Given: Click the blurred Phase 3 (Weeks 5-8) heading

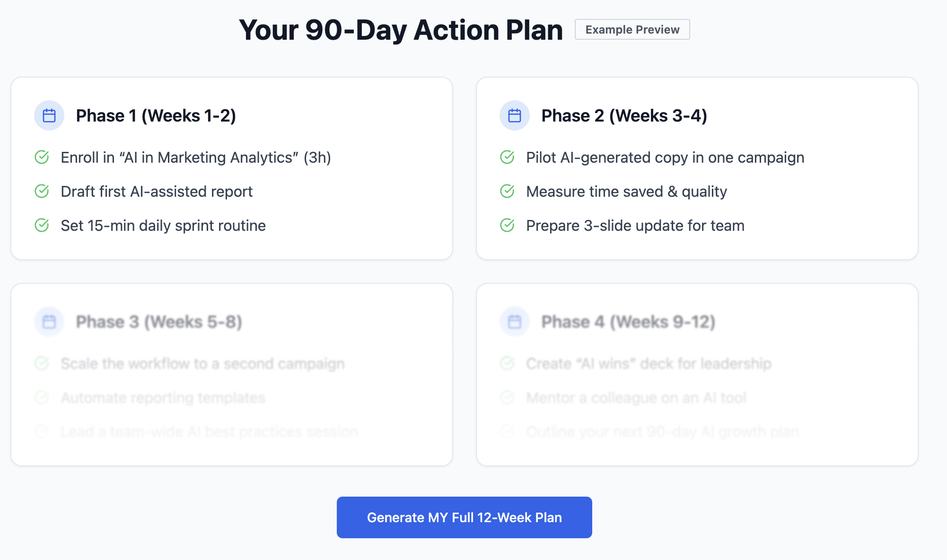Looking at the screenshot, I should pos(159,322).
